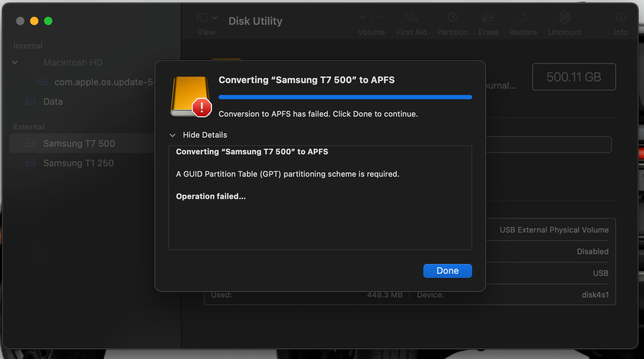Click the Macintosh HD drive icon
This screenshot has height=359, width=644.
tap(31, 63)
